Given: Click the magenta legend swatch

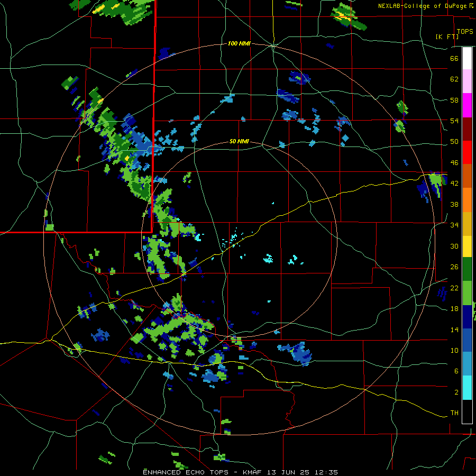Looking at the screenshot, I should (x=467, y=105).
